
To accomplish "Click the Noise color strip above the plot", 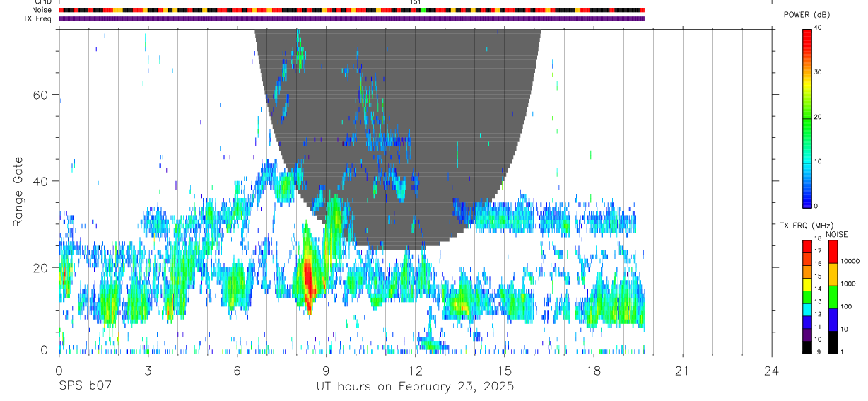I will [x=352, y=10].
